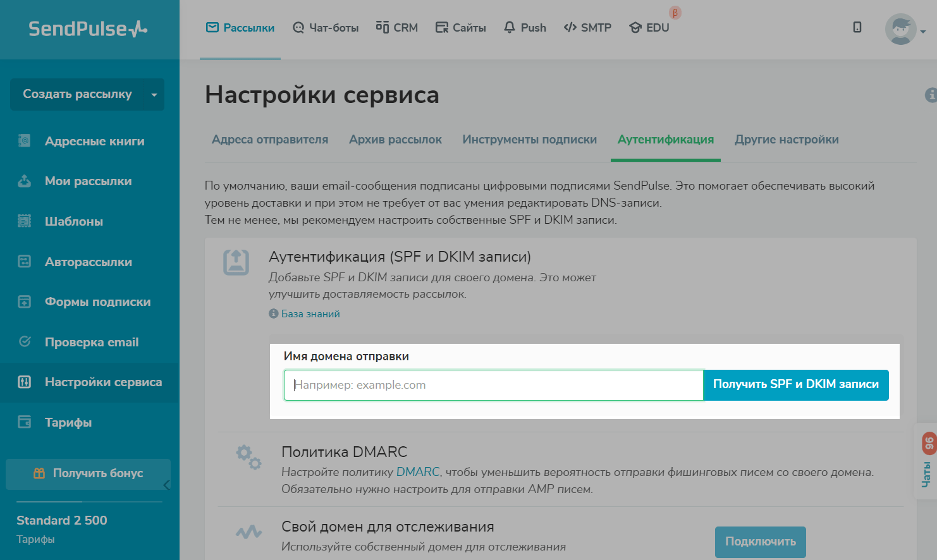Screen dimensions: 937x560
Task: Open EDU label in top menu
Action: [x=658, y=28]
